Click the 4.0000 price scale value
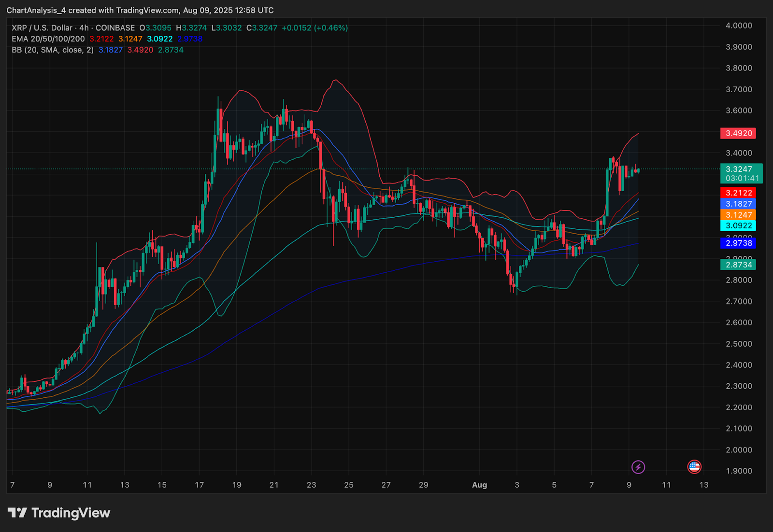 [x=739, y=26]
